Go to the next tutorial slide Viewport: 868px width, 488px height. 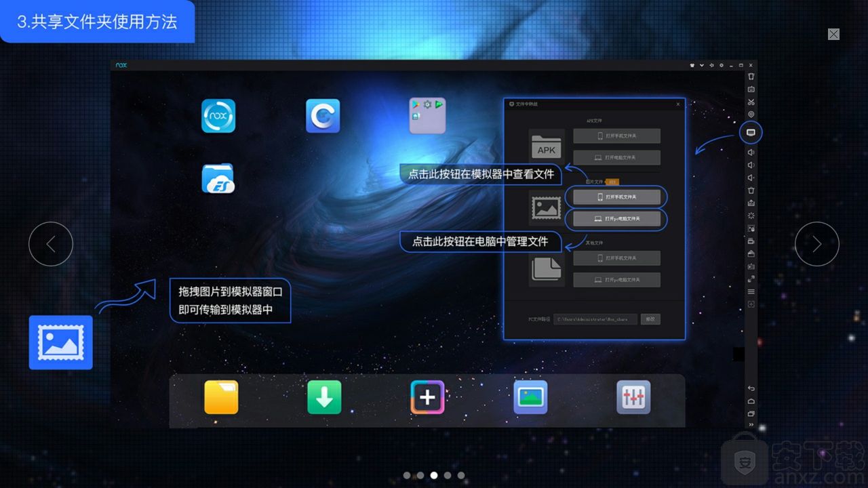click(817, 244)
